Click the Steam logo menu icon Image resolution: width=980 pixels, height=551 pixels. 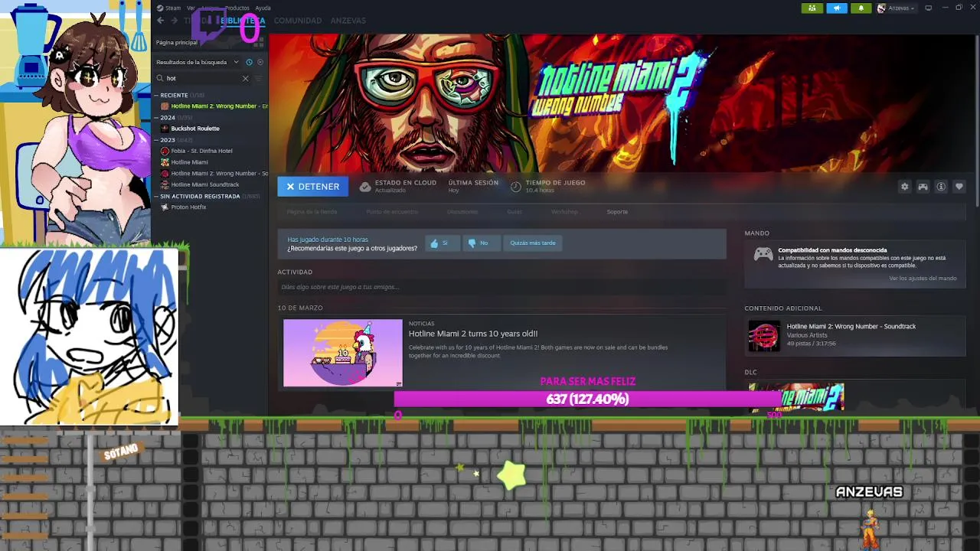point(160,8)
